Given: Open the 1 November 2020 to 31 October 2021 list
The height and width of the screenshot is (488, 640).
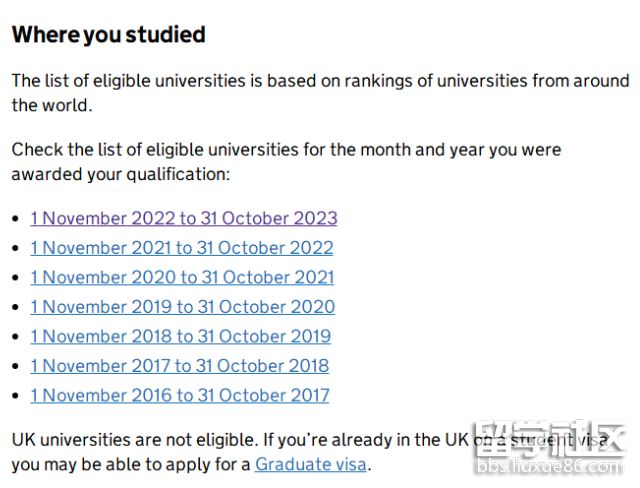Looking at the screenshot, I should [x=181, y=277].
